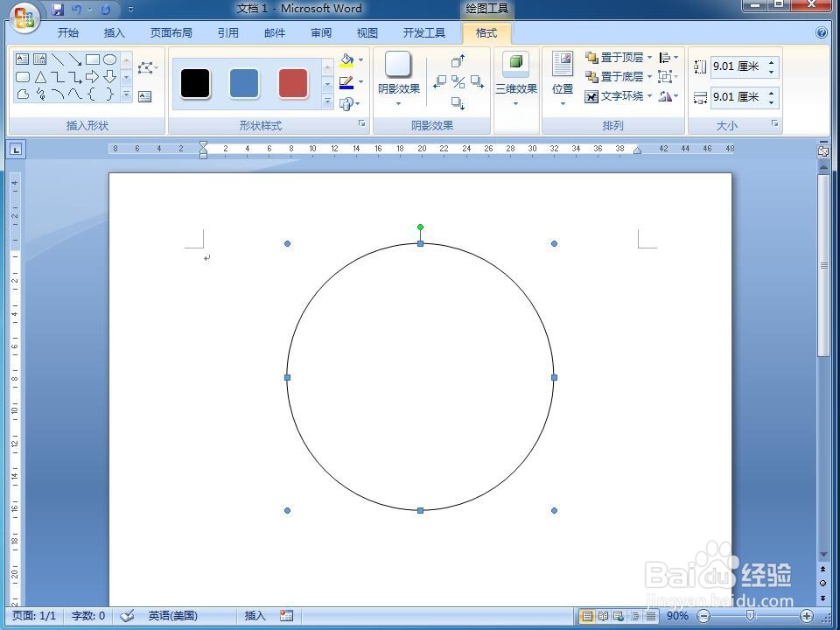Screen dimensions: 840x630
Task: Select the vertical Text Box shape
Action: point(39,59)
